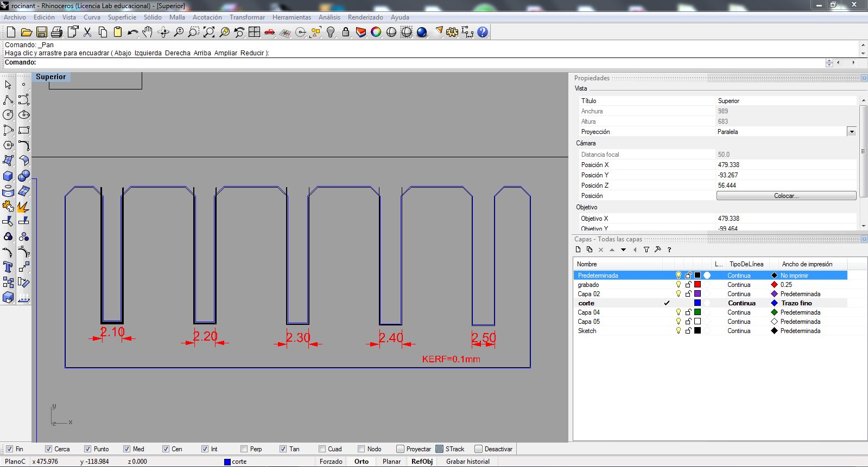Open the Superficie menu

click(x=122, y=17)
